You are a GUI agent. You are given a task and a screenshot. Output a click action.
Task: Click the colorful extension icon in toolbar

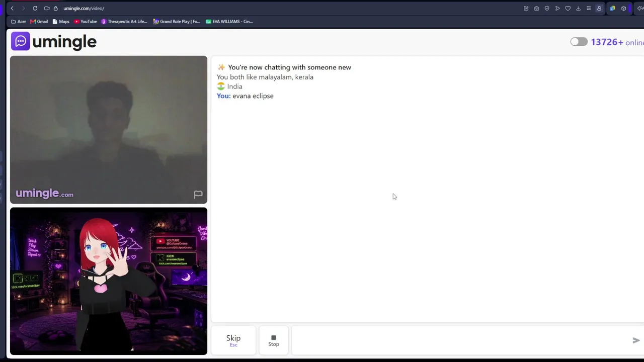coord(612,8)
